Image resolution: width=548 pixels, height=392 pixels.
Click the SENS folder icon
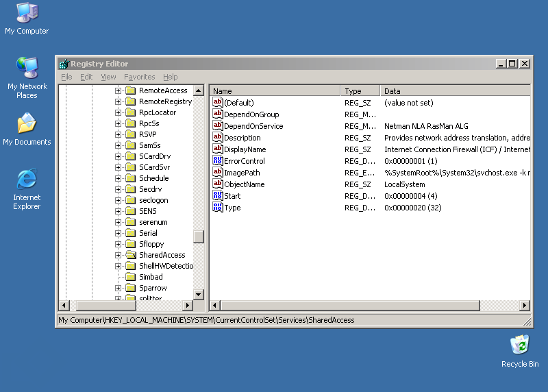click(x=131, y=211)
